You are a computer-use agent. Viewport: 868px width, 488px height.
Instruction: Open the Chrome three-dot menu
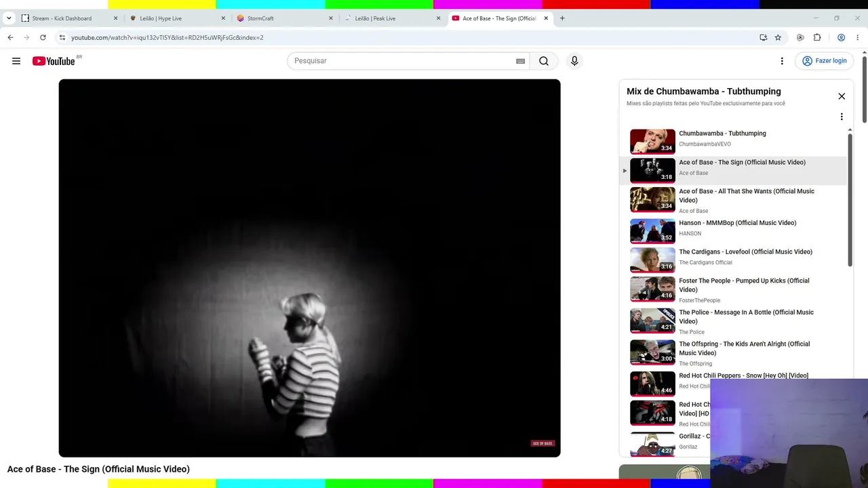858,37
